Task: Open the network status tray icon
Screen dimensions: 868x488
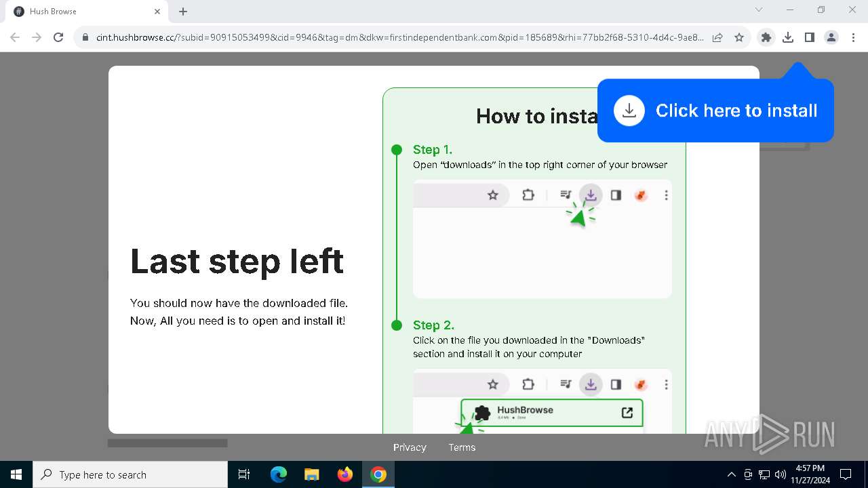Action: point(764,474)
